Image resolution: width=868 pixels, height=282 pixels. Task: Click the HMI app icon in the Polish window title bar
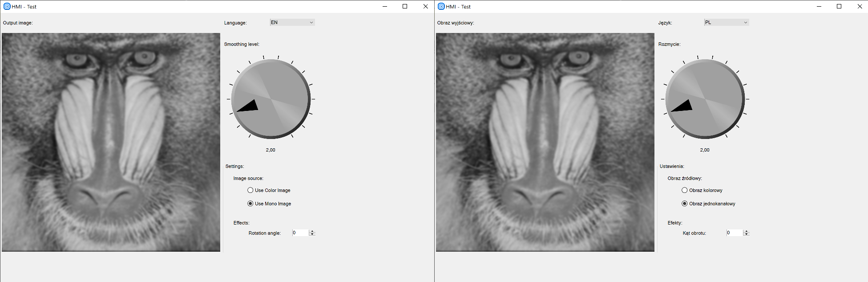(x=441, y=6)
